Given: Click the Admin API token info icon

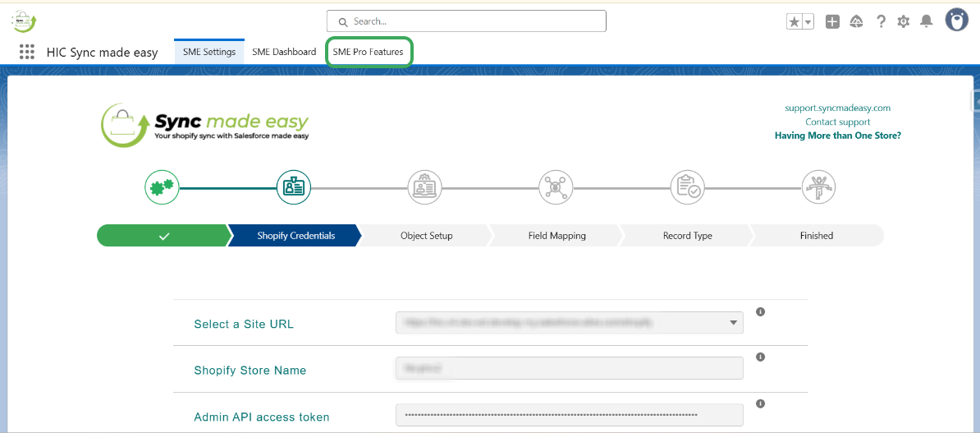Looking at the screenshot, I should tap(761, 403).
